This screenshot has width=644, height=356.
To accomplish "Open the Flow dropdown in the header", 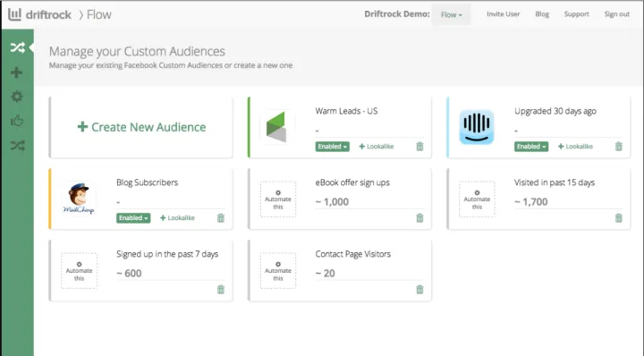I will (451, 15).
